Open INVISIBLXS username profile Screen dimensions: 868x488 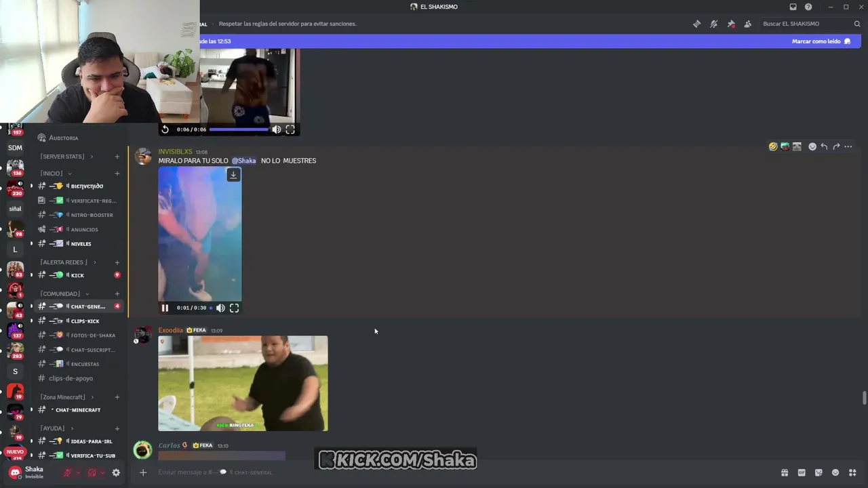pyautogui.click(x=175, y=152)
